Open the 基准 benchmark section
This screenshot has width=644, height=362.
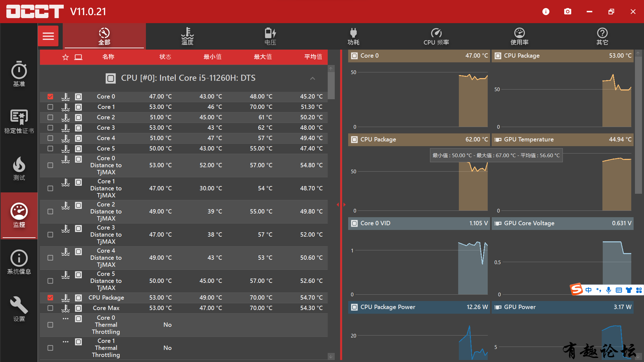[x=19, y=74]
